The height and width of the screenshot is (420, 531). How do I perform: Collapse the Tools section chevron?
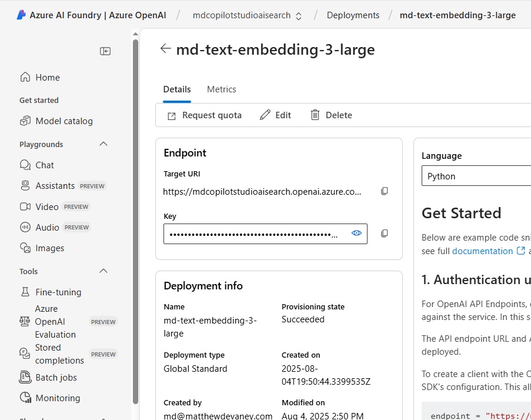click(103, 271)
